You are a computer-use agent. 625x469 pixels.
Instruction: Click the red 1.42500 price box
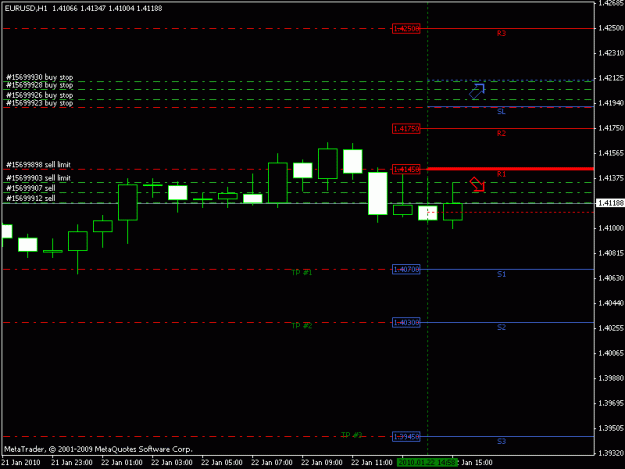(406, 29)
